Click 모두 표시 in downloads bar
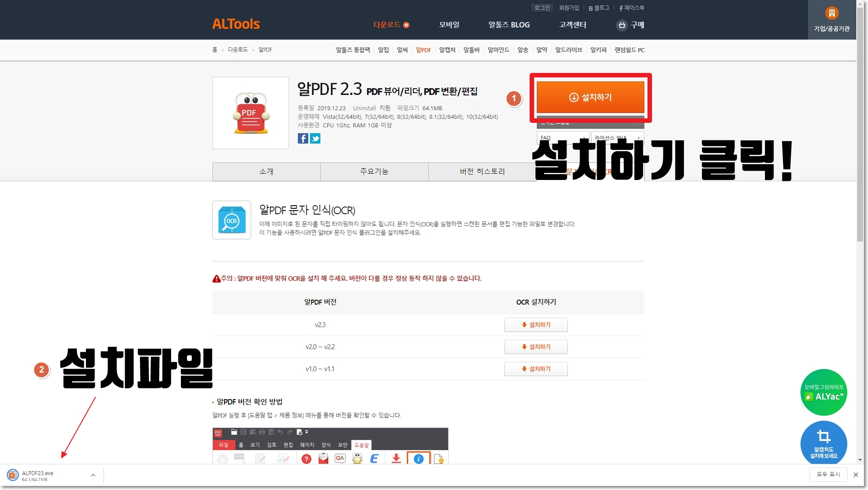The image size is (868, 490). tap(828, 474)
